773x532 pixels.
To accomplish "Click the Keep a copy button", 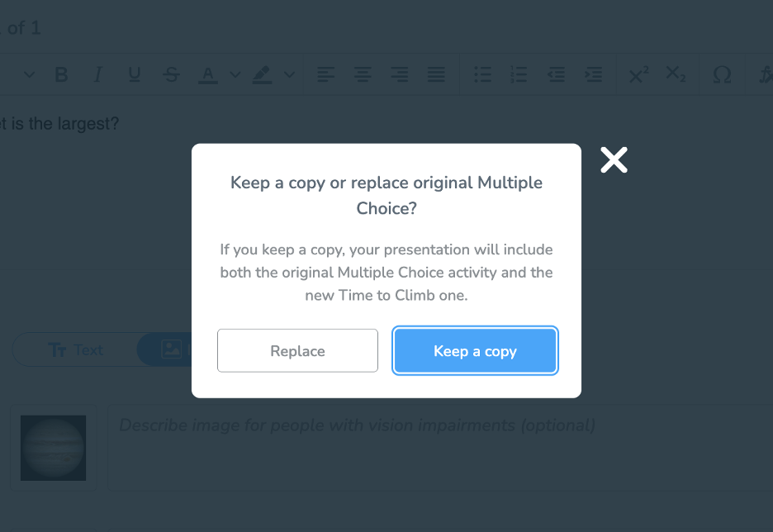I will (475, 351).
